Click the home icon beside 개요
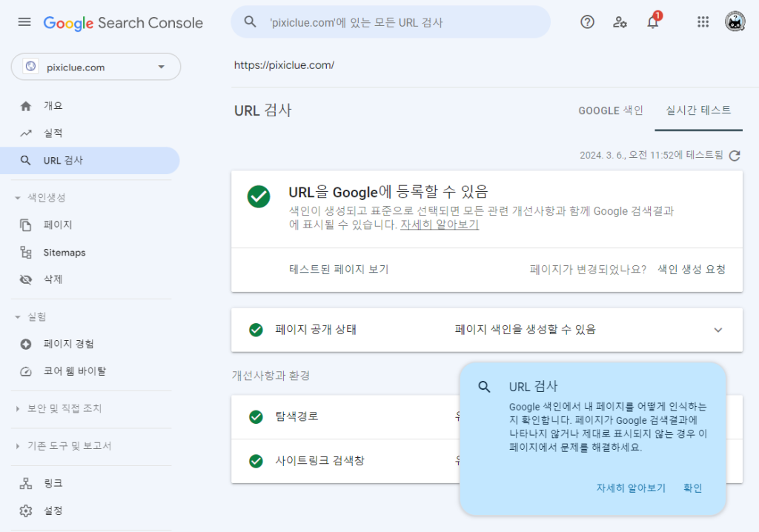 coord(26,106)
